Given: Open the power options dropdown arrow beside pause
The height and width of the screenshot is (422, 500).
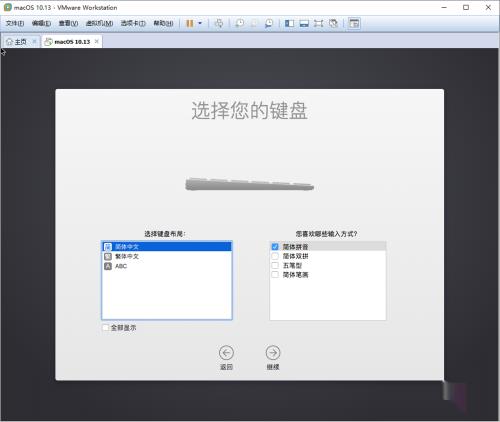Looking at the screenshot, I should pos(200,23).
